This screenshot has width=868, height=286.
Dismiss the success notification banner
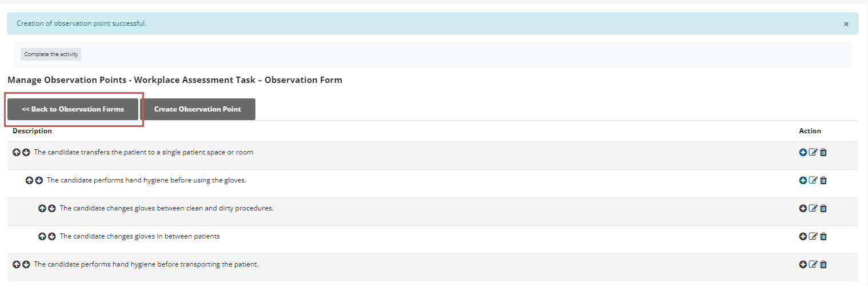(x=846, y=24)
